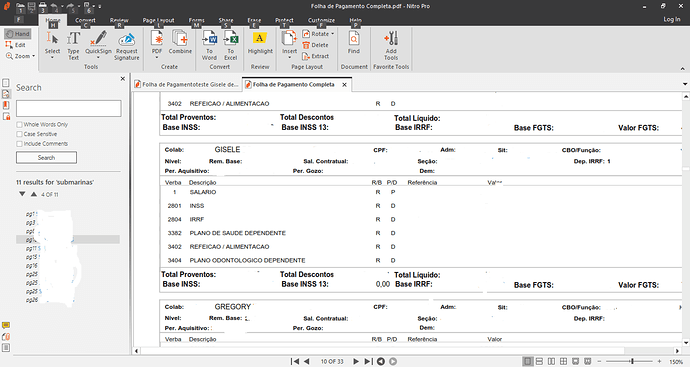
Task: Go to the first page
Action: (295, 361)
